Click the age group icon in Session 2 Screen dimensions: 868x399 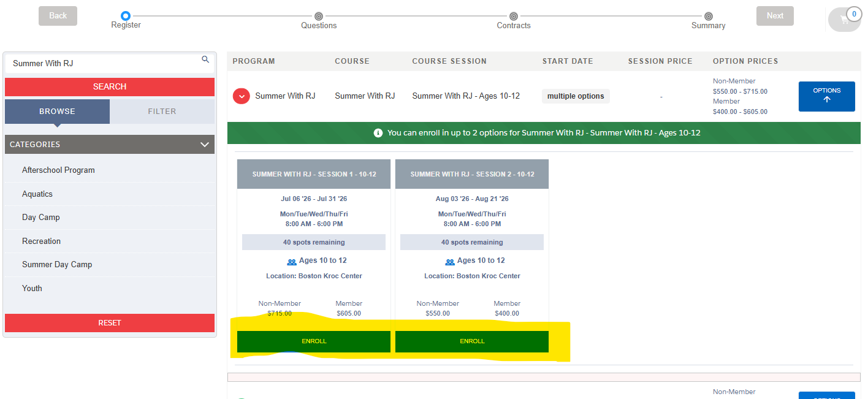[450, 262]
